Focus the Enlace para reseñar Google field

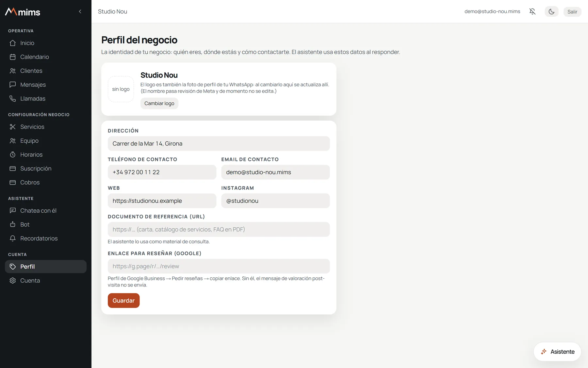(x=219, y=266)
